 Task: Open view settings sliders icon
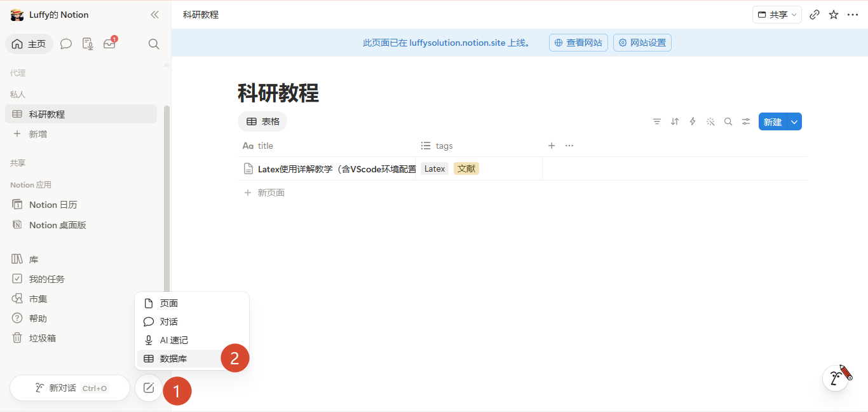click(x=746, y=121)
